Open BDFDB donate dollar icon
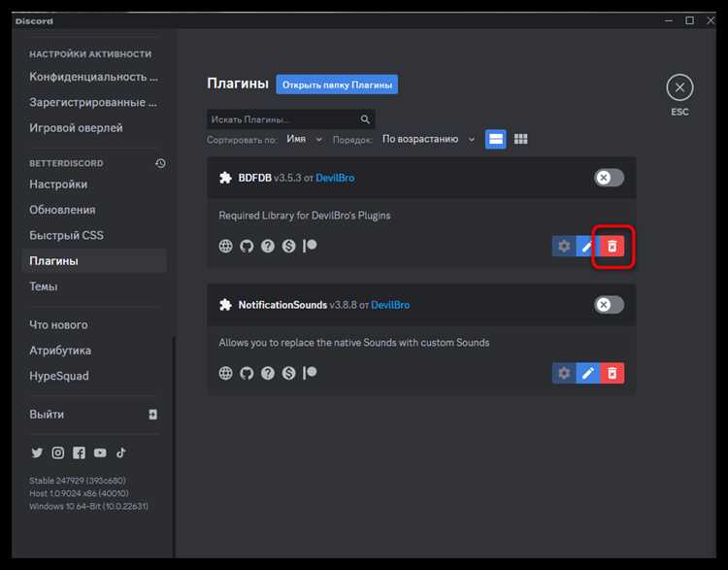 [x=288, y=246]
